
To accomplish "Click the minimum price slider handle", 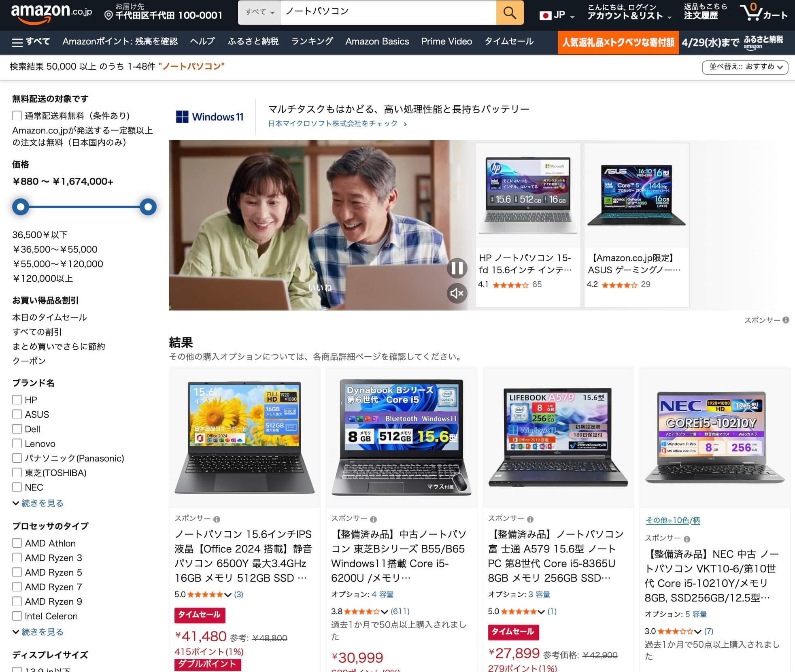I will 21,207.
